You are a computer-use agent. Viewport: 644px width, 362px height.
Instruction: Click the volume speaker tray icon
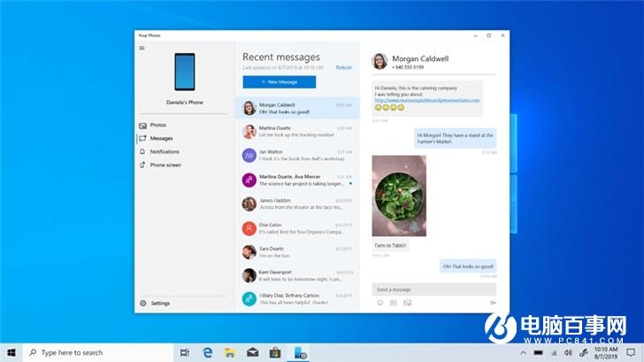(x=568, y=352)
